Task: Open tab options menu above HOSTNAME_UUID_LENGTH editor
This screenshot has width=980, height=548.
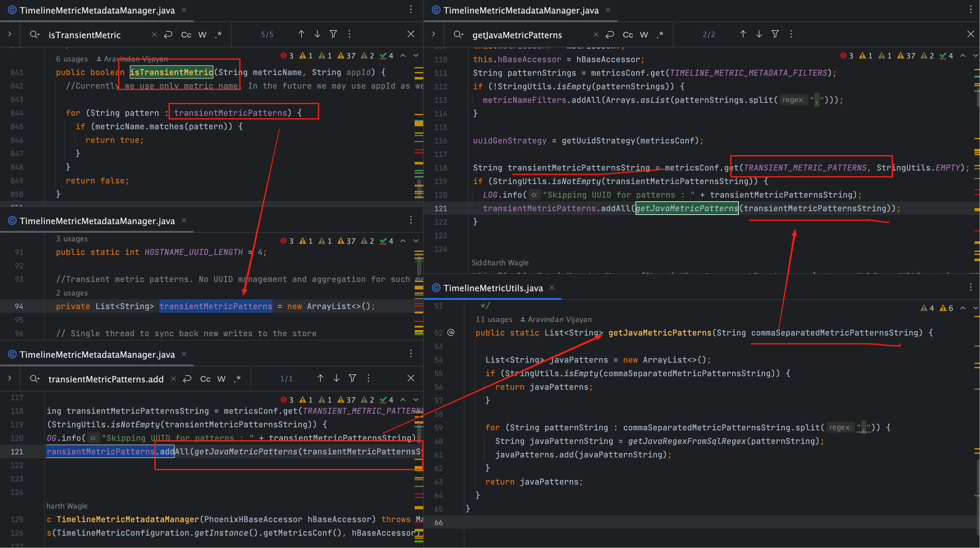Action: coord(411,220)
